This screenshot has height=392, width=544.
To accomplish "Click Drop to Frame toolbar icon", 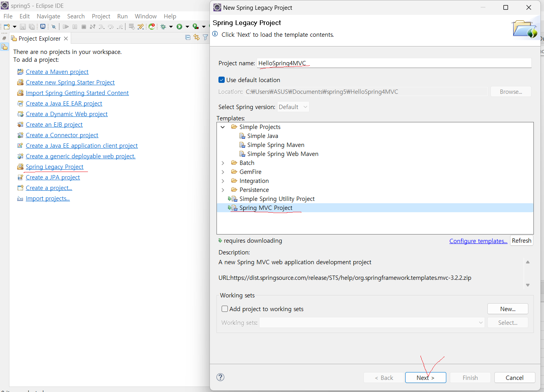I will 132,27.
